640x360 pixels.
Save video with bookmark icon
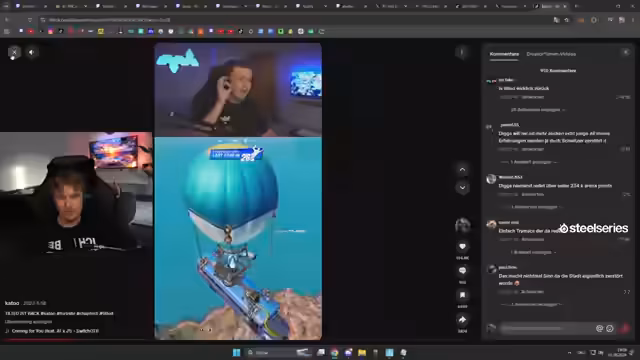[x=462, y=295]
